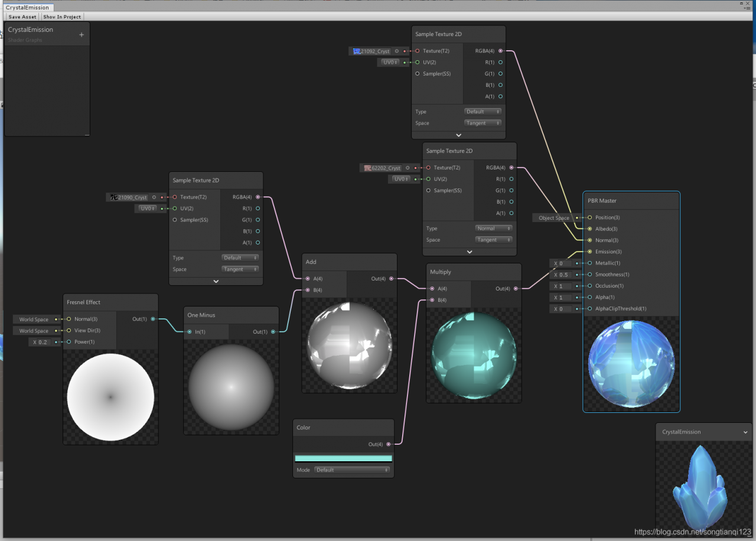Click the Out(4) port on Add node

tap(391, 279)
